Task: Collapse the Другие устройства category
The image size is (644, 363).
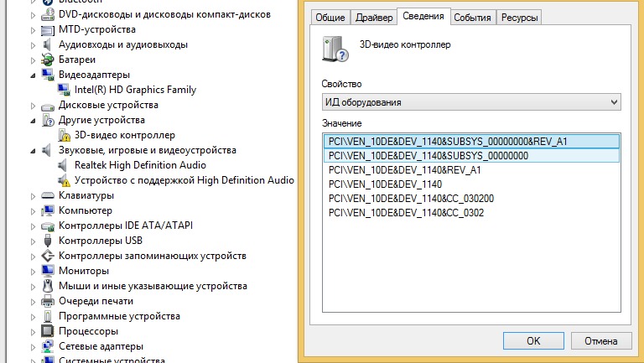Action: click(x=33, y=121)
